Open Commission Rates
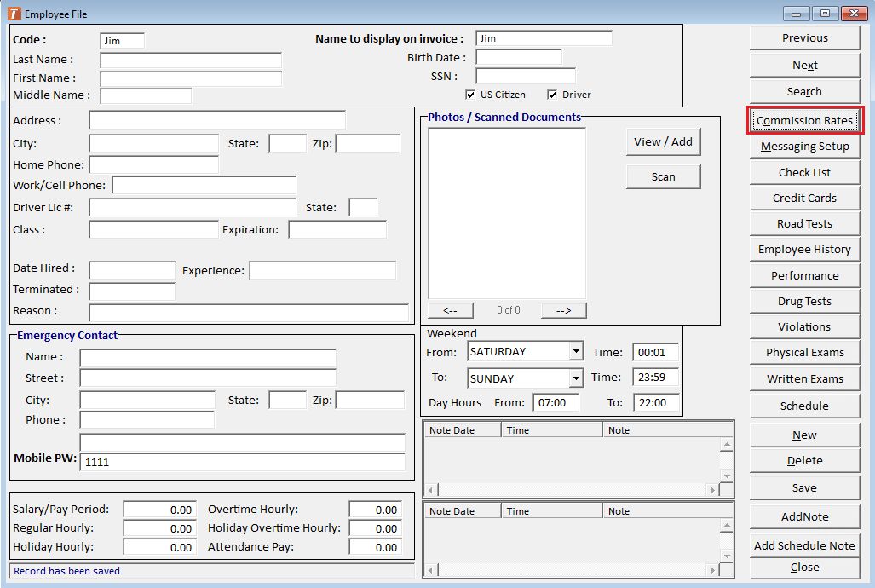This screenshot has width=875, height=588. click(804, 121)
